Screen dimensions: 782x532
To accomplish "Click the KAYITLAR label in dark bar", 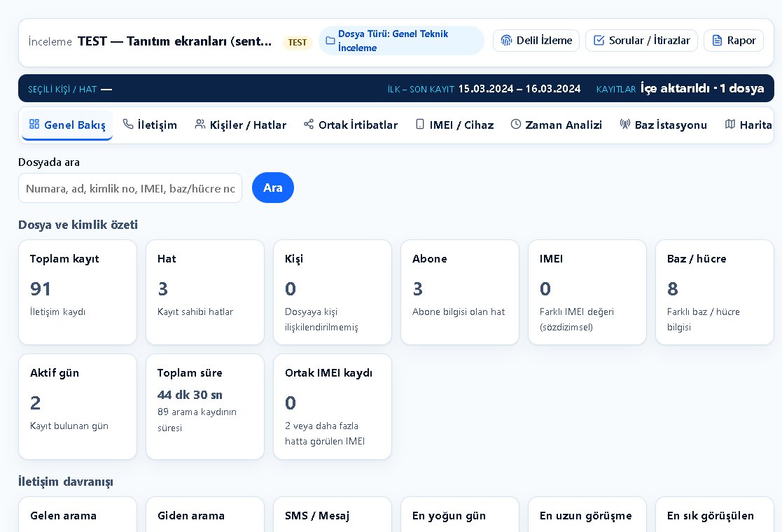I will 616,89.
